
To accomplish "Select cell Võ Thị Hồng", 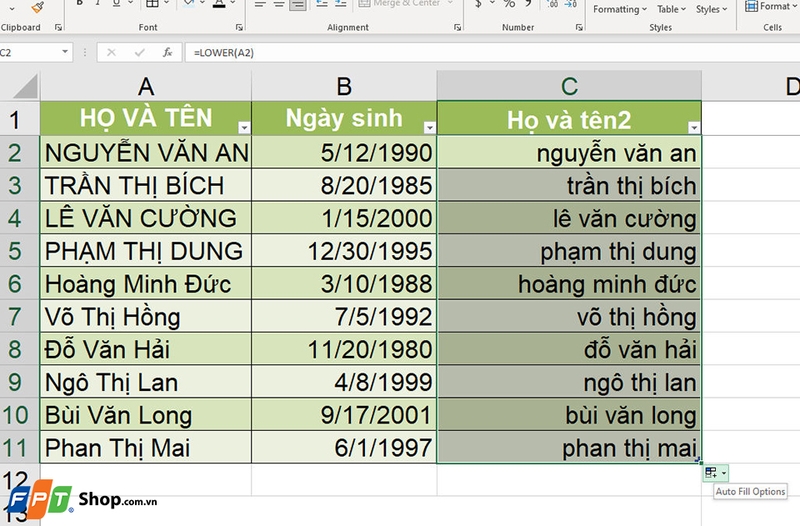I will click(146, 316).
